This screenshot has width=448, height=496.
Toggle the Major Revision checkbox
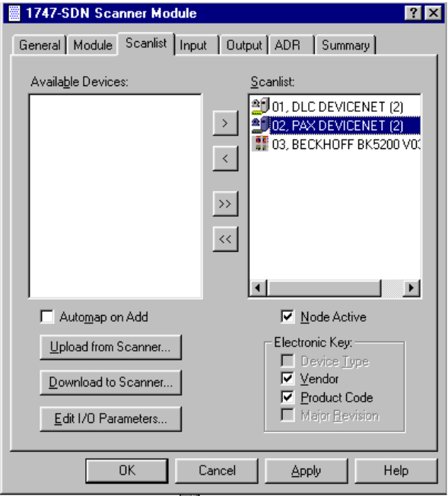coord(288,415)
